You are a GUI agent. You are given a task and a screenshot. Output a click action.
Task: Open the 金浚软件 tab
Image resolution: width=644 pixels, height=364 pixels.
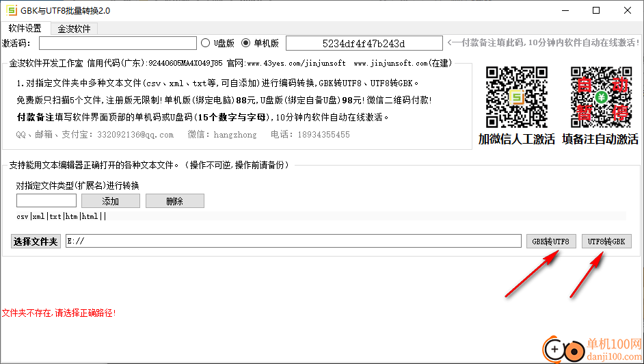(x=74, y=29)
